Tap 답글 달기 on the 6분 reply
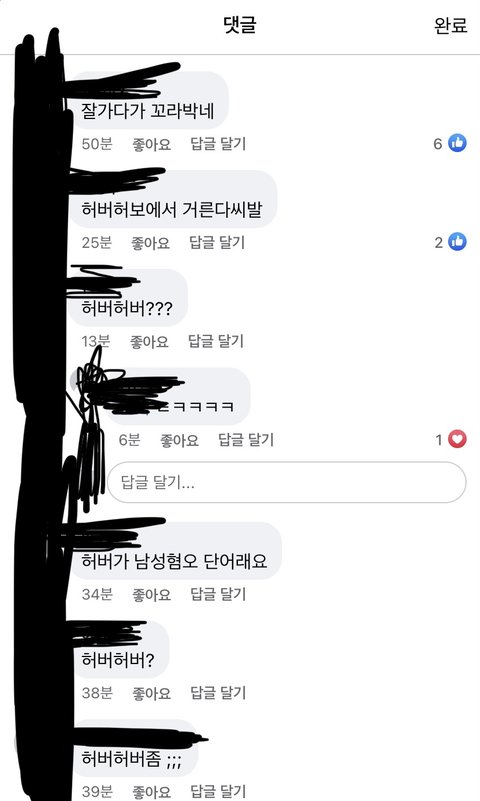 click(x=246, y=440)
